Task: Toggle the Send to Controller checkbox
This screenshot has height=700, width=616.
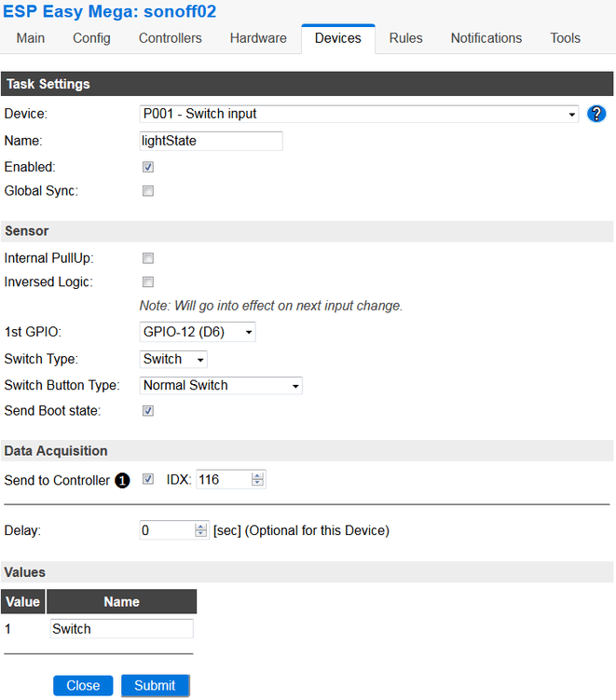Action: click(147, 480)
